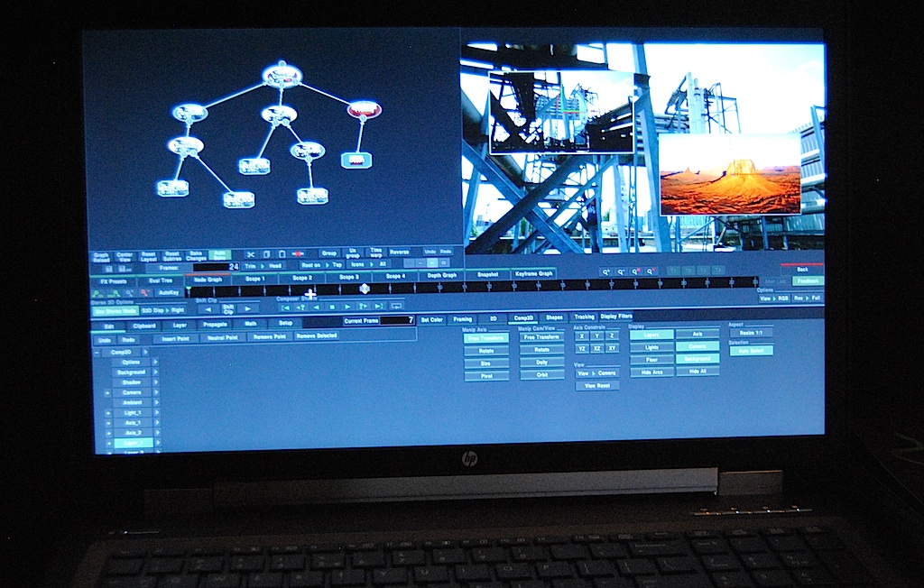Select the top root node in the graph
The image size is (924, 588).
282,75
